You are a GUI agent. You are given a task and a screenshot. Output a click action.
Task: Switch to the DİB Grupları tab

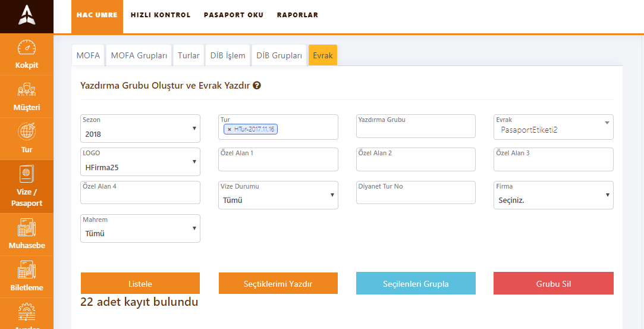(279, 55)
